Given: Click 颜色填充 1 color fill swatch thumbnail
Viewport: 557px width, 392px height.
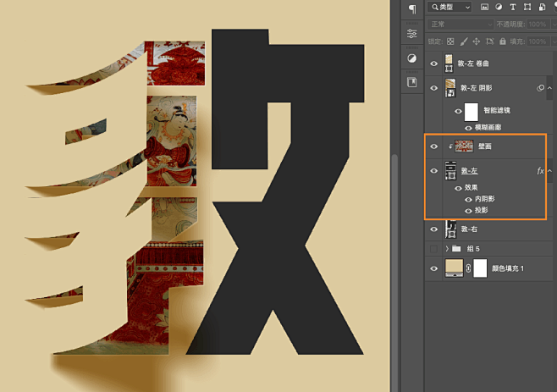Looking at the screenshot, I should [x=454, y=268].
